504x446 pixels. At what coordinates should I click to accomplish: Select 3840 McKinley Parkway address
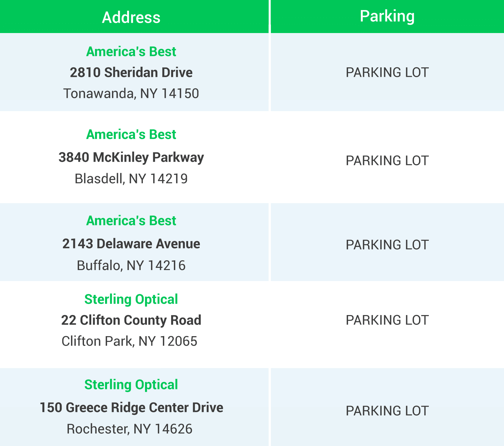click(x=131, y=157)
